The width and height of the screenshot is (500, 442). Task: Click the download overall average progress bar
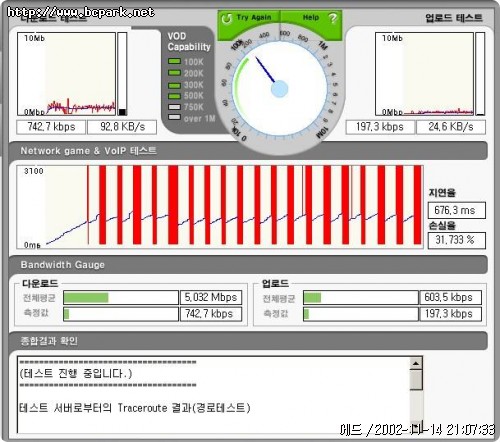tap(121, 298)
